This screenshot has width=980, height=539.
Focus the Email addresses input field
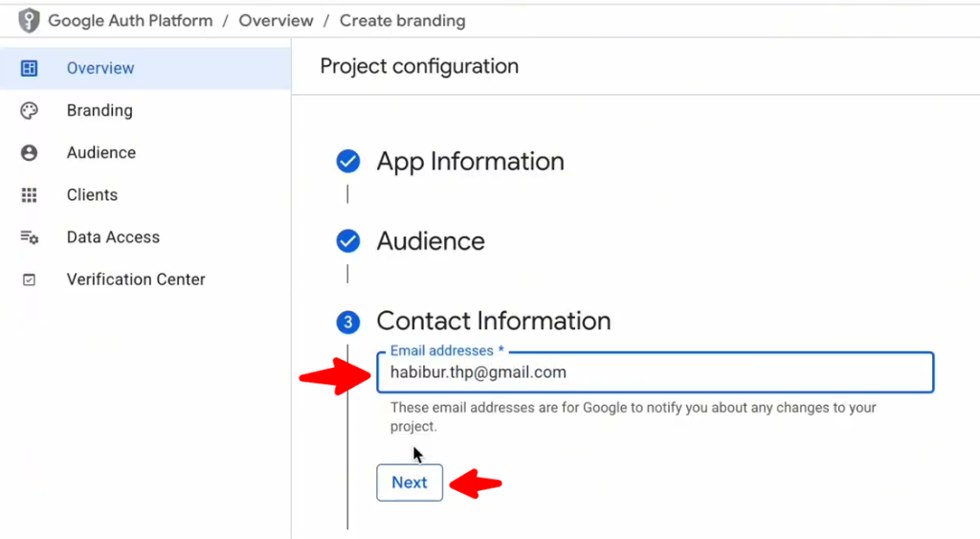[x=655, y=372]
